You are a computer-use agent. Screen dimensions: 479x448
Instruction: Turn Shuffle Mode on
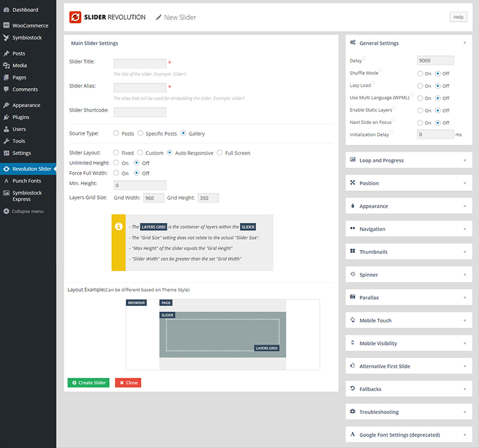420,73
